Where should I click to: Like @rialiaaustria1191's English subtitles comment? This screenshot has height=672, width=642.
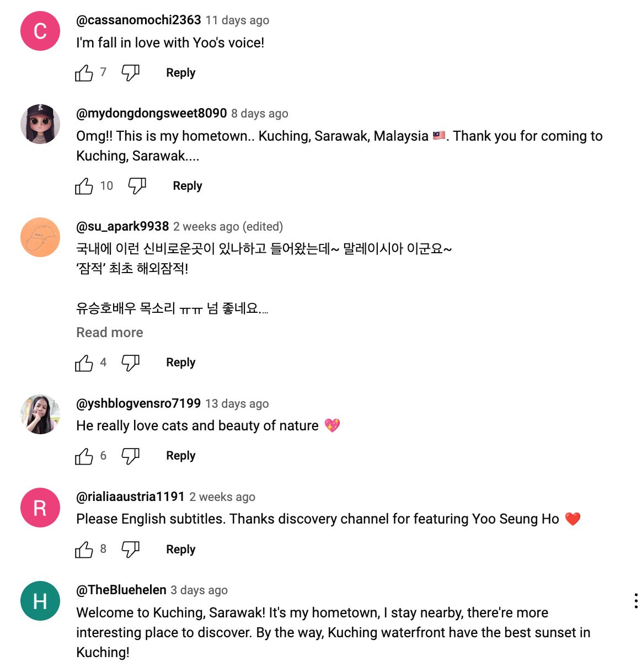(84, 549)
